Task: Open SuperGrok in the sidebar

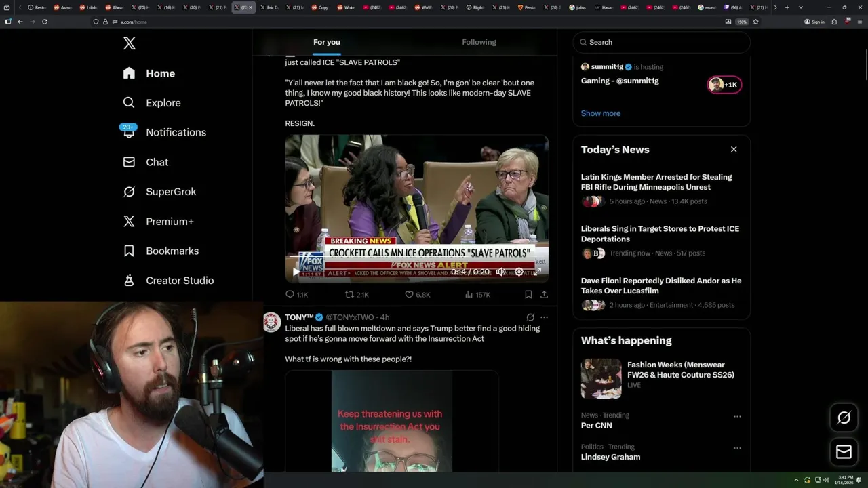Action: pos(159,192)
